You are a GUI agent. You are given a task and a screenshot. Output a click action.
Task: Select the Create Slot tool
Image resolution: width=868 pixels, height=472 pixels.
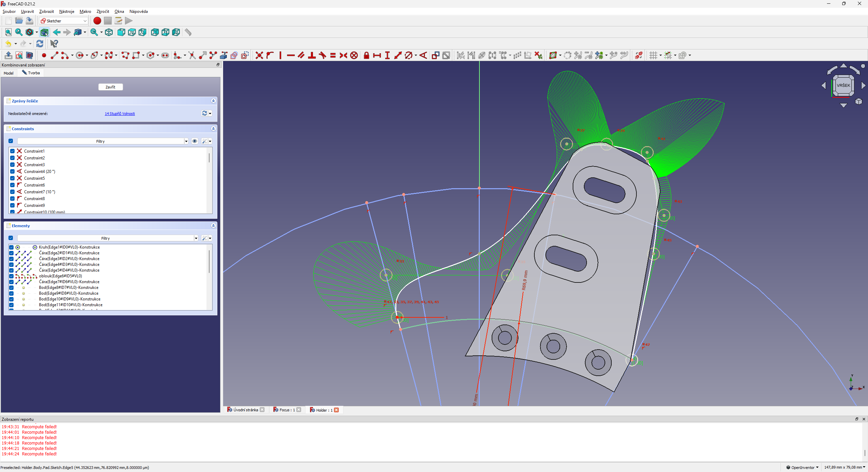point(165,56)
